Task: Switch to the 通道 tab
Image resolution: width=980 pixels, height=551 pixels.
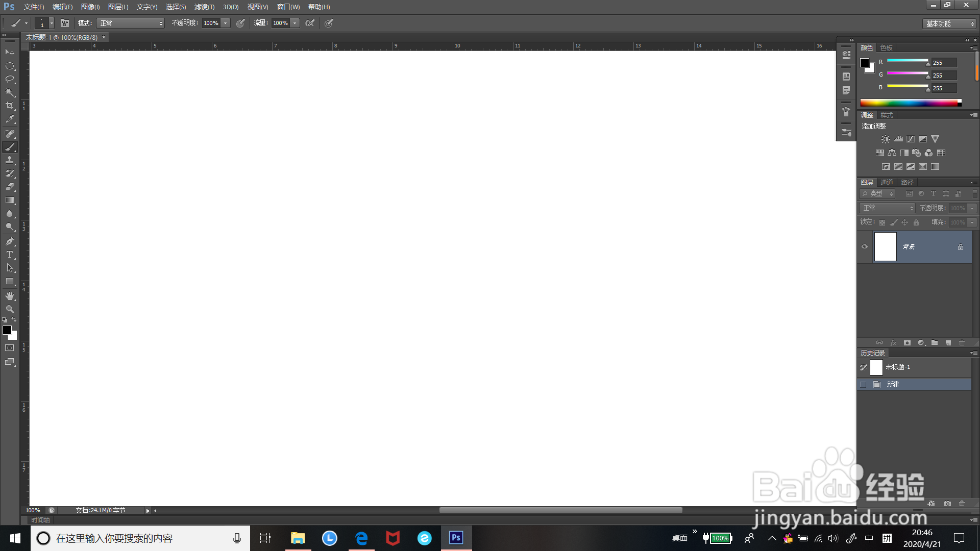Action: click(887, 182)
